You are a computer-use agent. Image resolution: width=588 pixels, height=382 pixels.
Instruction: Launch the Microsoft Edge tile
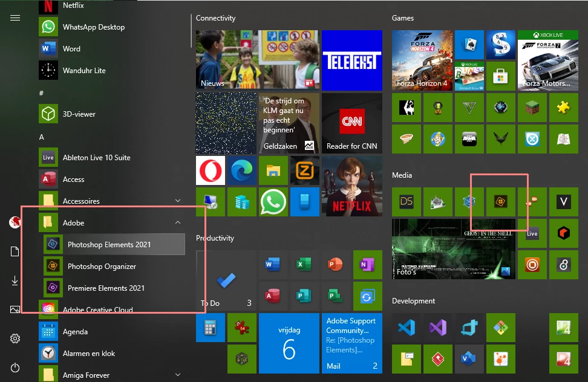pyautogui.click(x=242, y=170)
